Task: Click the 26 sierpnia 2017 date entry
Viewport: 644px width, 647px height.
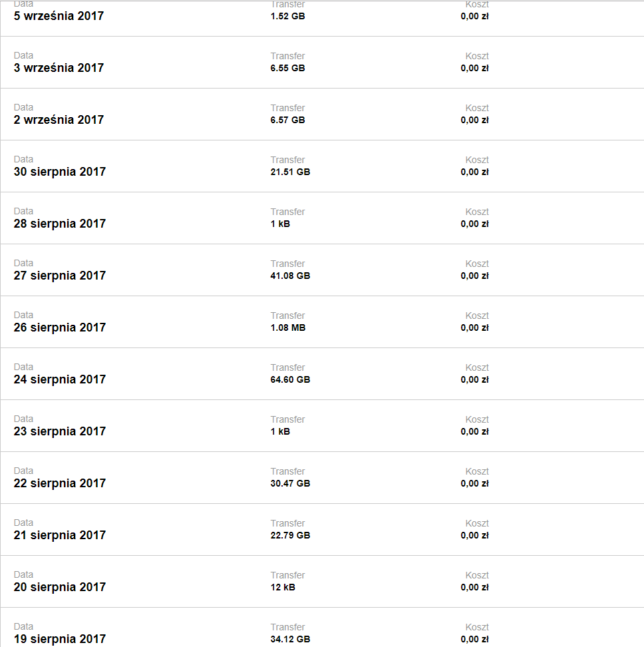Action: [x=60, y=327]
